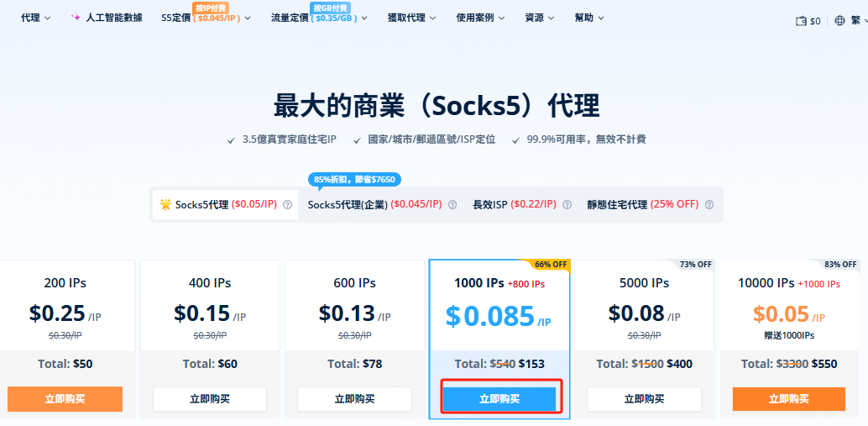Click 立即购买 for the 200 IPs plan

point(65,399)
